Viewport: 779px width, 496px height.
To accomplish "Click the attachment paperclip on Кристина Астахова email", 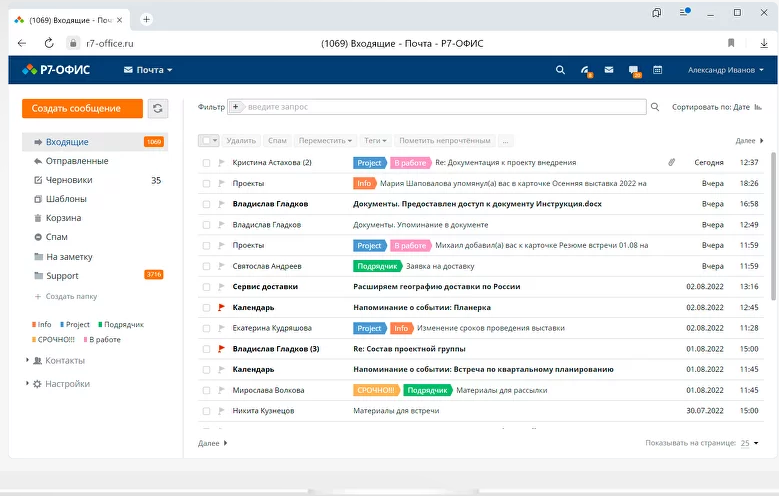I will 672,162.
